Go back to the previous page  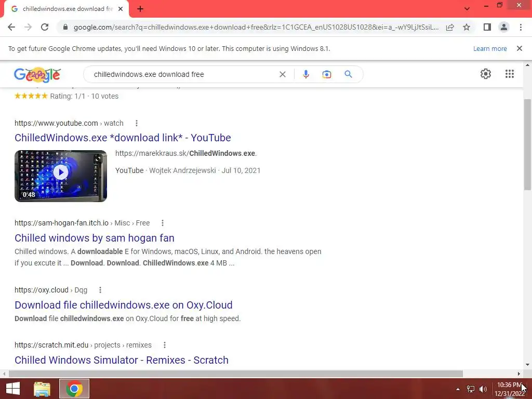click(11, 27)
